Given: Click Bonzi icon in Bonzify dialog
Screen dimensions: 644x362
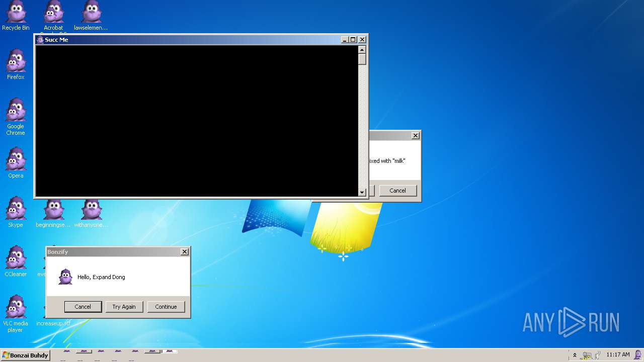Looking at the screenshot, I should [65, 277].
